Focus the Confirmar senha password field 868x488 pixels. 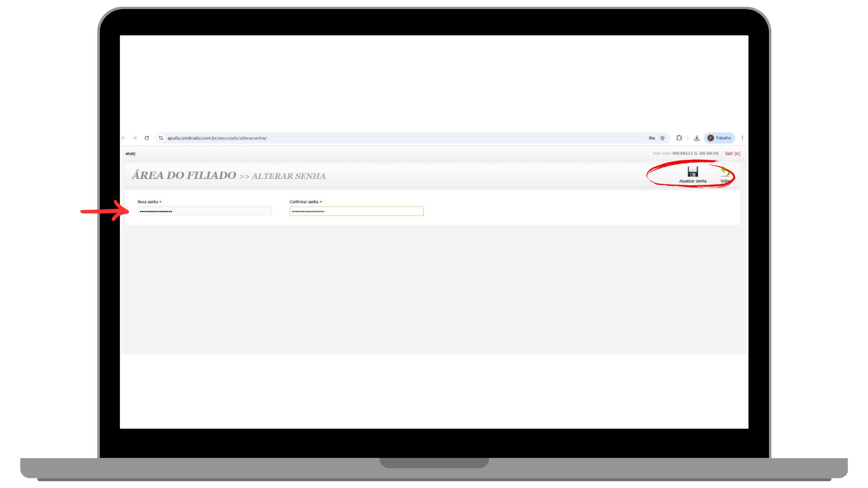coord(356,211)
